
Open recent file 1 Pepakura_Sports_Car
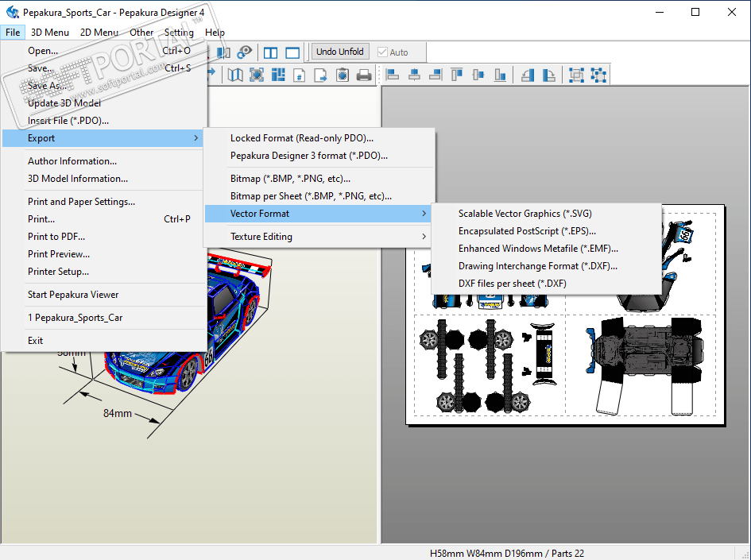[75, 318]
